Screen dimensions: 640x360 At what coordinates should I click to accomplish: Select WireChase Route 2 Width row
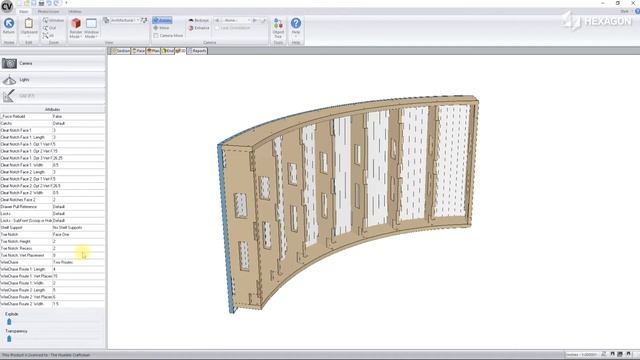tap(53, 304)
